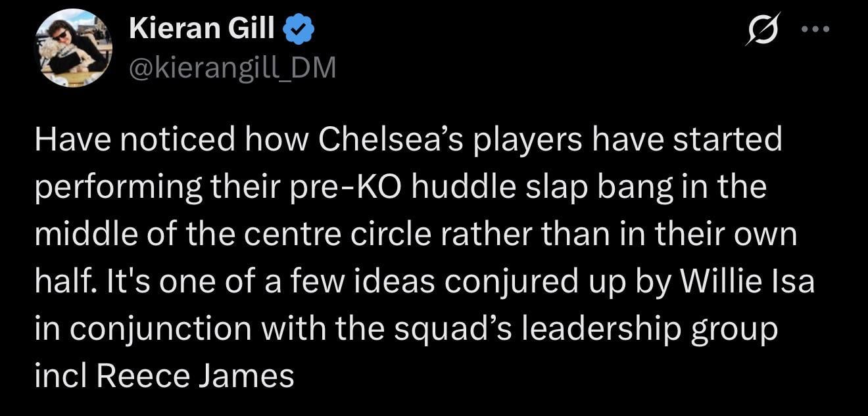Open Kieran Gill's profile picture
This screenshot has width=868, height=416.
click(x=73, y=48)
